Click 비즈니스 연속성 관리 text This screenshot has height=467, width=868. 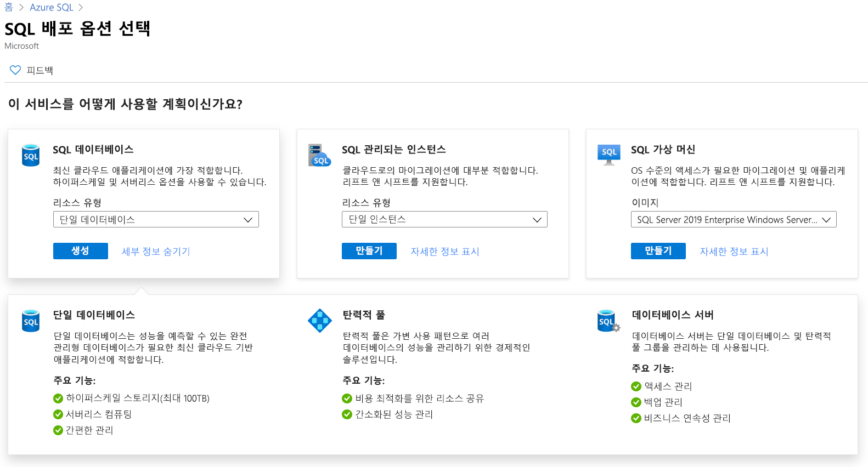687,418
